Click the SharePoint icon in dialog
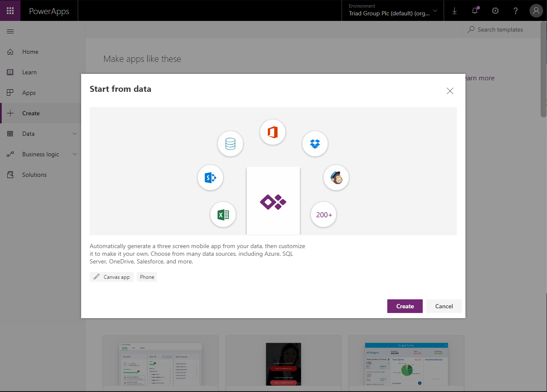 211,178
